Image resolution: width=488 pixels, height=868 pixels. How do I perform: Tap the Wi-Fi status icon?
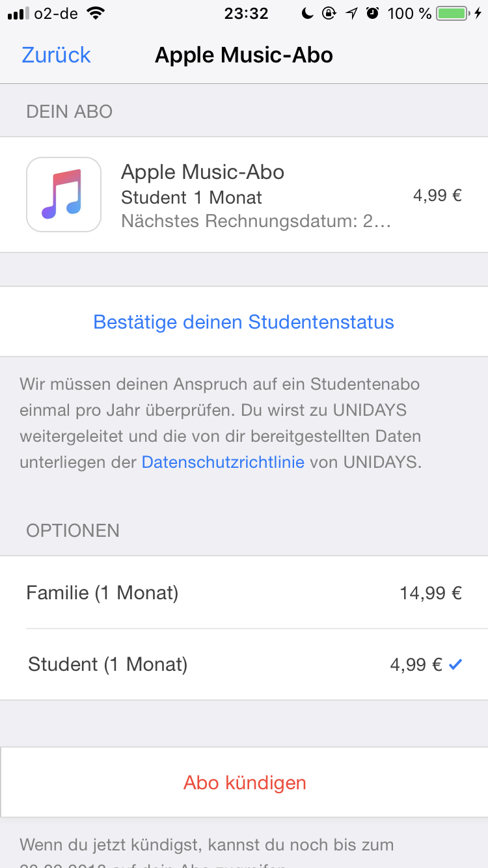(x=96, y=14)
